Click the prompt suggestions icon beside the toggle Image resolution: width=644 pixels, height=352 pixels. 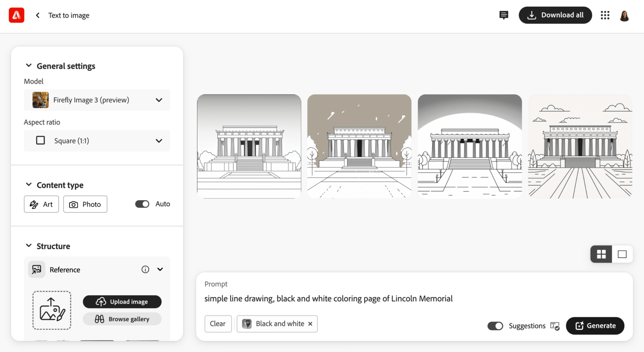555,326
